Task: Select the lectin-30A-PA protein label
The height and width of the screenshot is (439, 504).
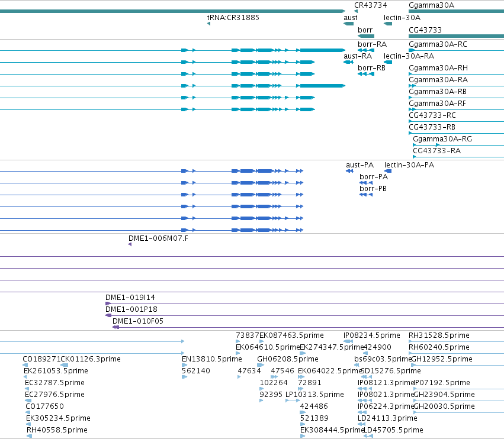Action: [x=409, y=165]
